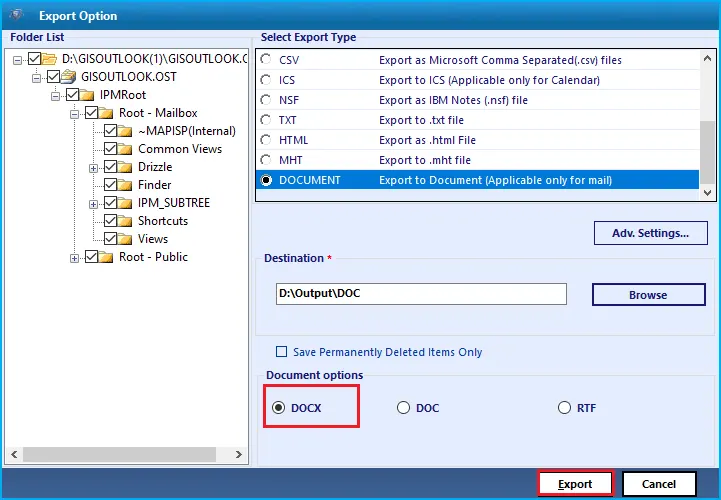Click the export type list scrollbar thumb
721x500 pixels.
click(x=707, y=152)
